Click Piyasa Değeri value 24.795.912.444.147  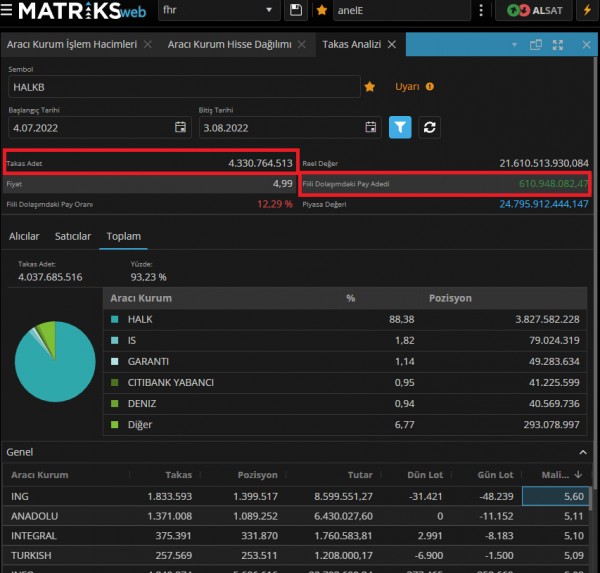pyautogui.click(x=544, y=204)
